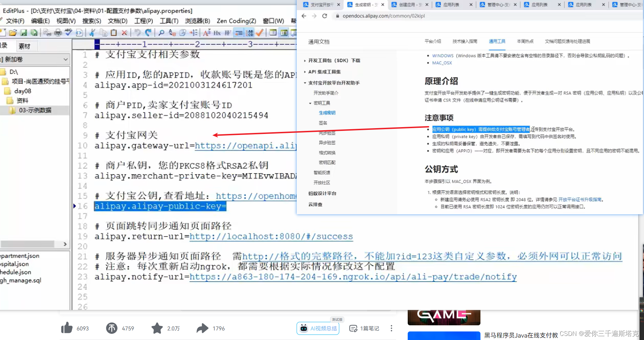Open Print Preview from EditPlus toolbar
644x340 pixels.
click(x=47, y=33)
